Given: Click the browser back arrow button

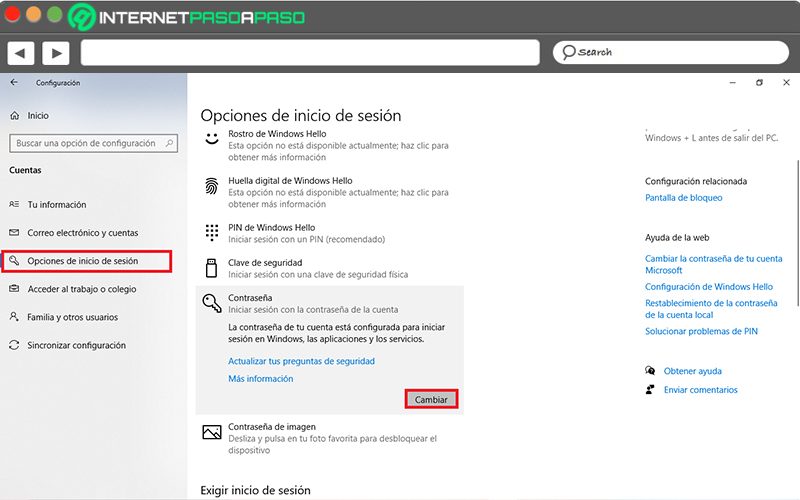Looking at the screenshot, I should [x=21, y=53].
